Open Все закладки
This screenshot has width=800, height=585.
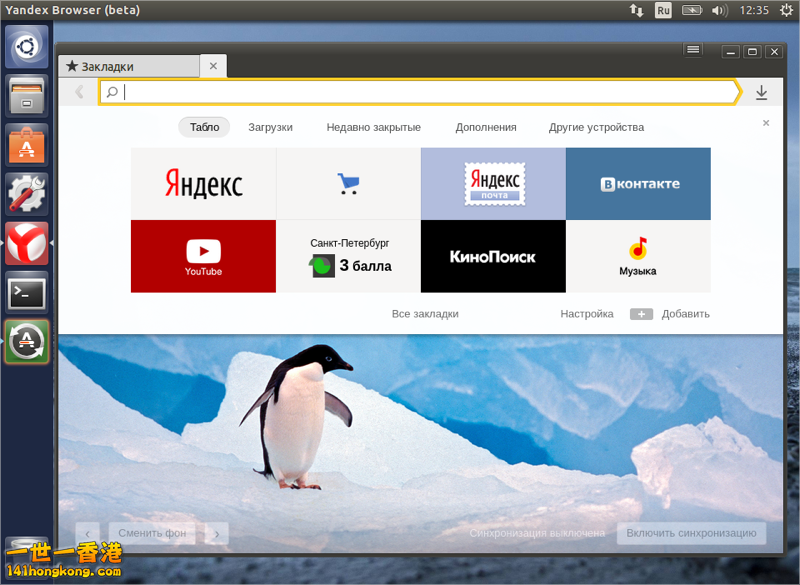pos(424,313)
